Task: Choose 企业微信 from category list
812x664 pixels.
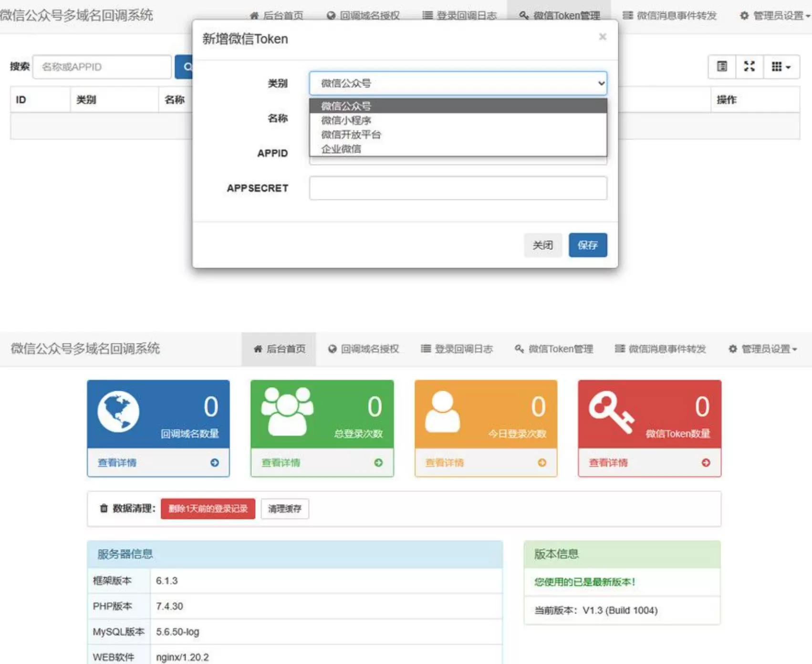Action: pos(458,149)
